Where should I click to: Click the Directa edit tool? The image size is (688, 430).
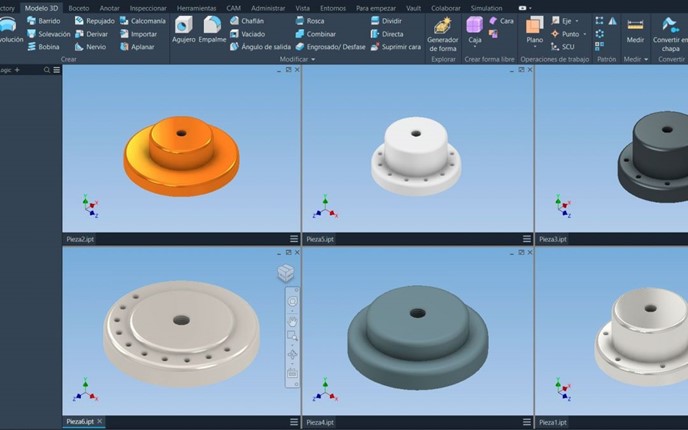point(387,34)
